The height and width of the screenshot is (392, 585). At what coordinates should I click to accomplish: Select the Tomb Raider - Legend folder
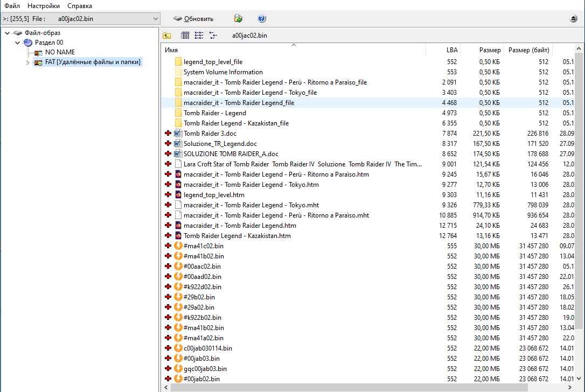214,113
